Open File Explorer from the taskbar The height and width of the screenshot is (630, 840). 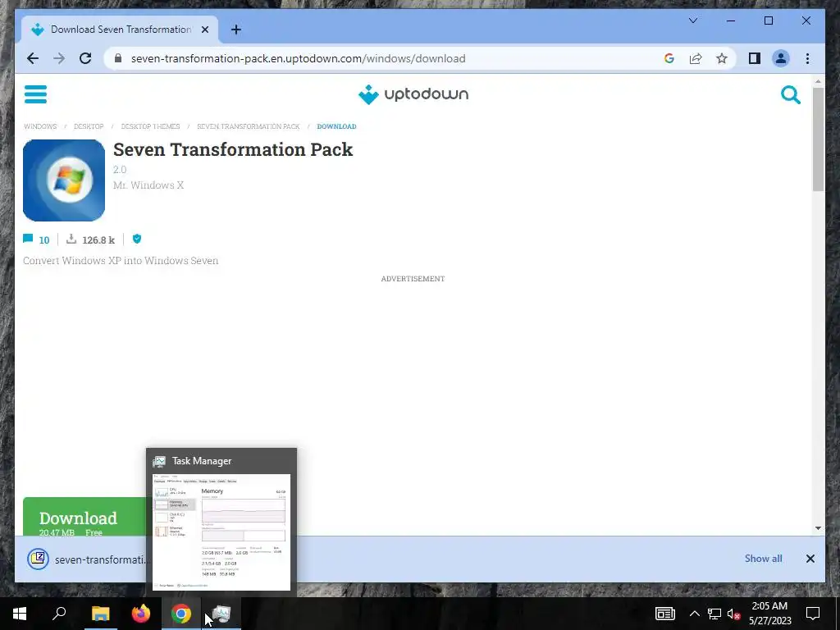click(x=100, y=614)
